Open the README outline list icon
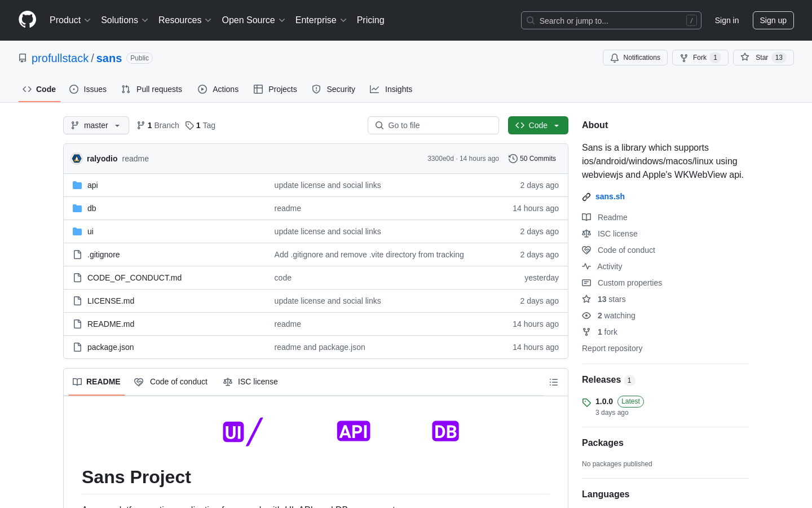Image resolution: width=812 pixels, height=508 pixels. tap(553, 382)
